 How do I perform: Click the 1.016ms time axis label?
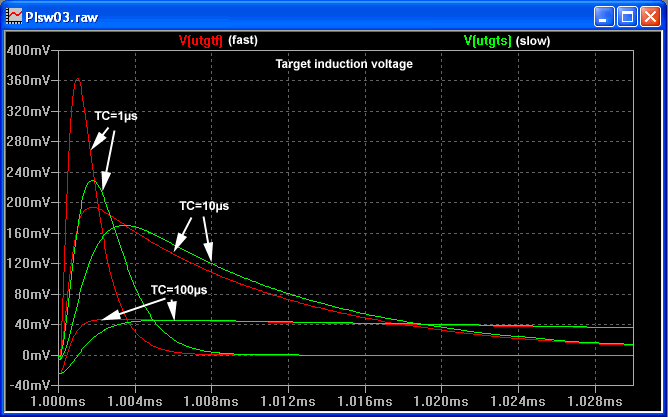[365, 401]
